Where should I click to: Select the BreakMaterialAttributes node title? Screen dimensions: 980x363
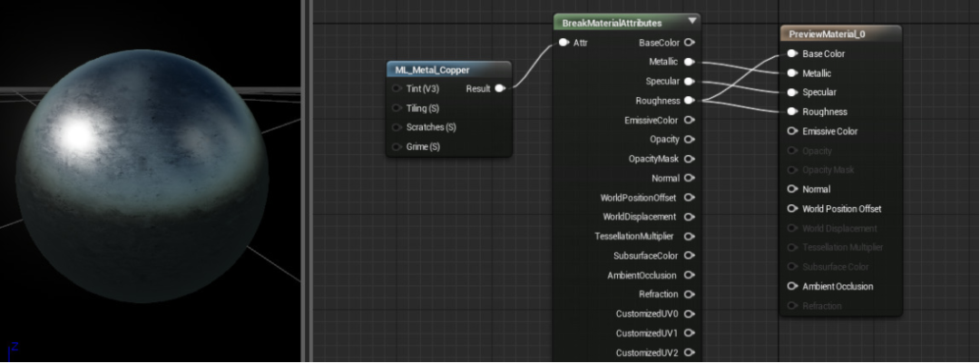(612, 23)
